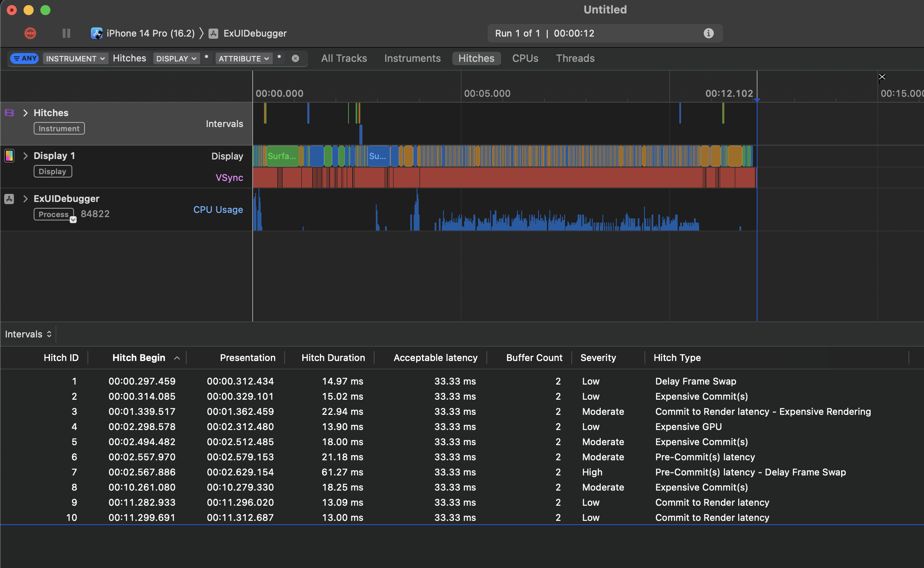Click the ExUIDebugger process icon
This screenshot has width=924, height=568.
click(9, 199)
